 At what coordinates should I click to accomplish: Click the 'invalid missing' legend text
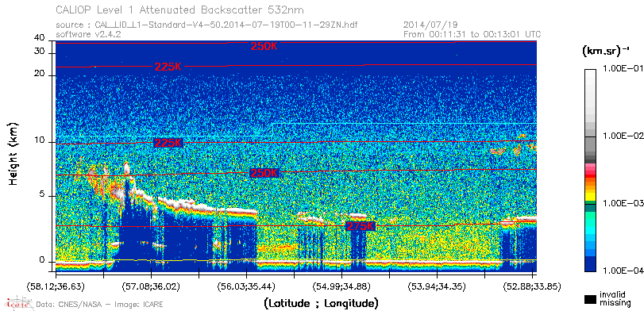click(615, 299)
